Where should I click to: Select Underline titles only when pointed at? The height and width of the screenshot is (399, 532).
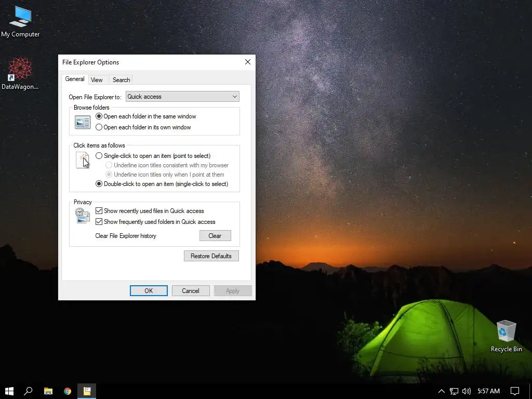point(165,175)
